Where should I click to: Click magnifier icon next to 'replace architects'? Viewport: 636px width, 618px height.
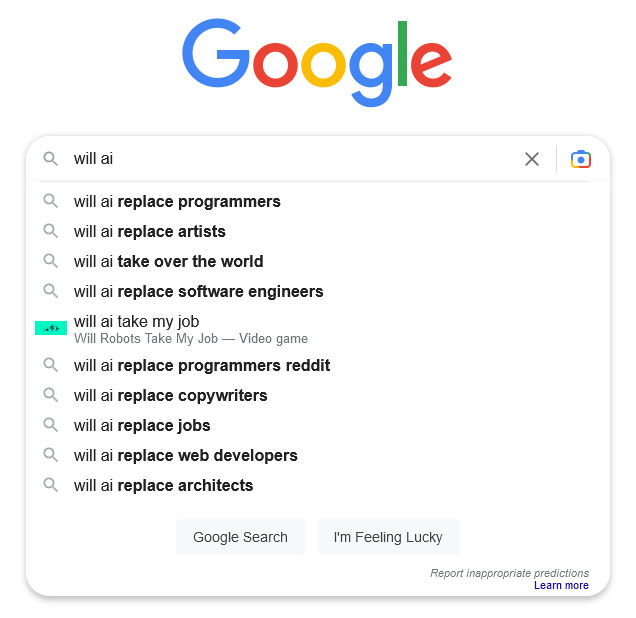(x=50, y=485)
